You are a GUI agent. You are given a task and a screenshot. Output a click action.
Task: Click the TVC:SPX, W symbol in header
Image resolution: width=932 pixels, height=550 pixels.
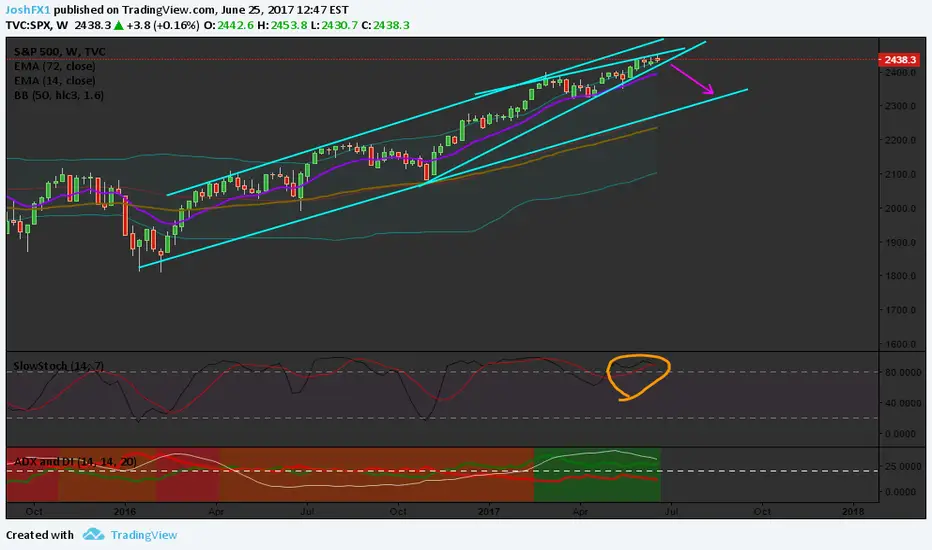tap(37, 25)
